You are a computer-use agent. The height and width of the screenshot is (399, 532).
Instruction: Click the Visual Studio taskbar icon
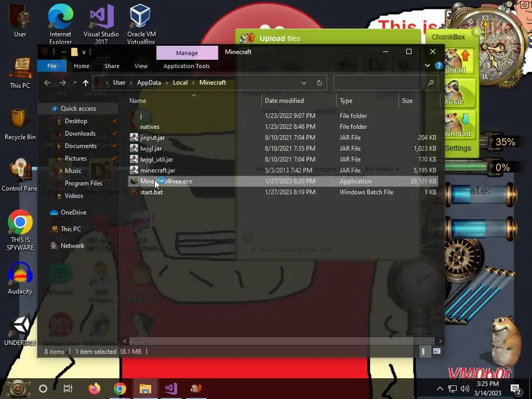pos(170,389)
